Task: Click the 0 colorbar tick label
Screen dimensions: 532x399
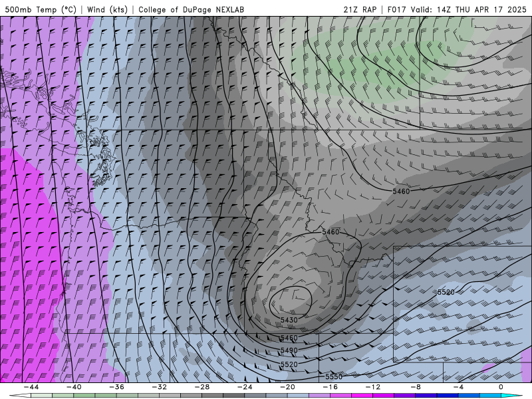Action: [x=501, y=387]
